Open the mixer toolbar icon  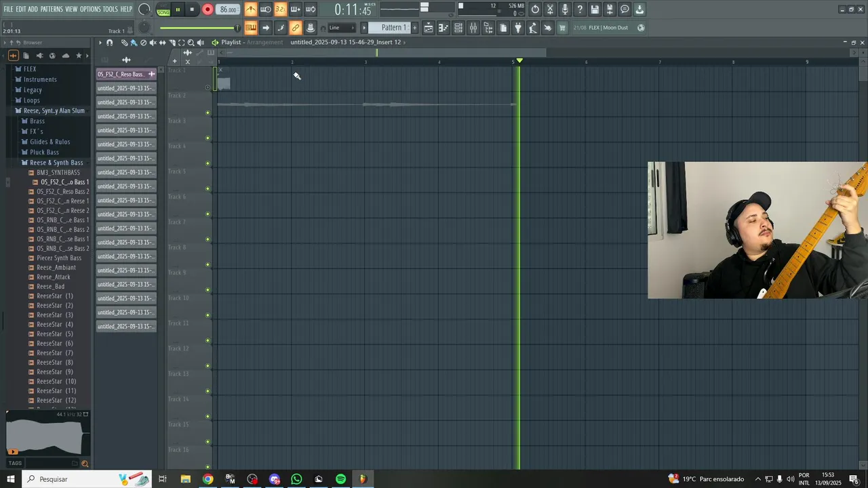pyautogui.click(x=473, y=28)
